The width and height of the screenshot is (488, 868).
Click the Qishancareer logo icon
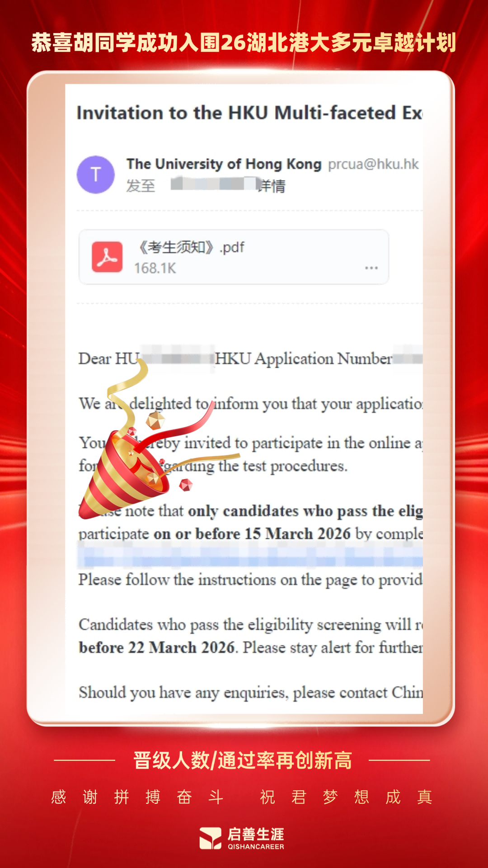211,838
